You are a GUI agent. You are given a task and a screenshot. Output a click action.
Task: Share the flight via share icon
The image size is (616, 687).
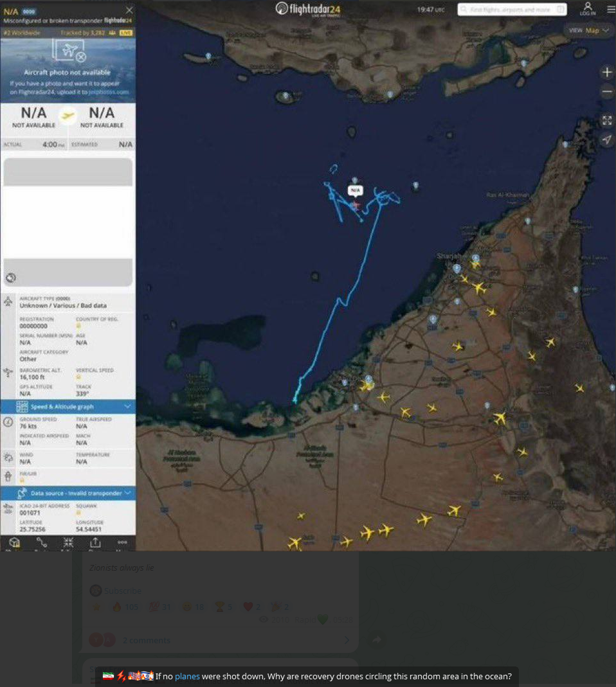click(x=95, y=543)
